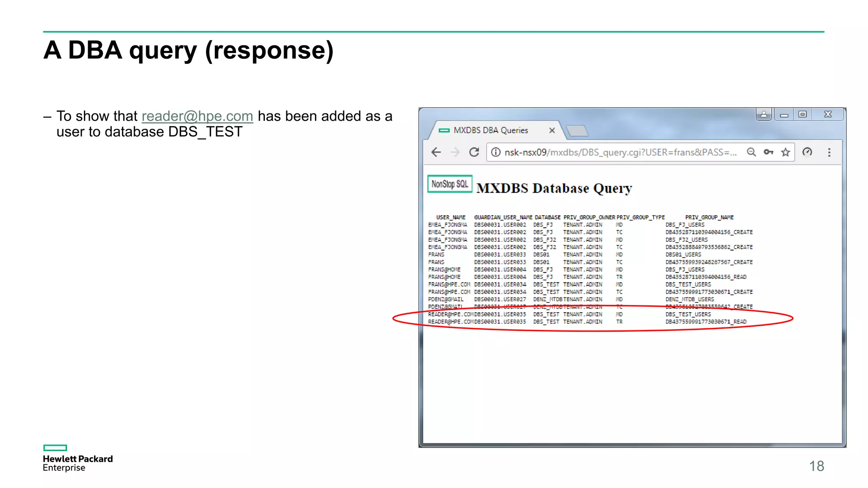
Task: Click the slide title A DBA query (response)
Action: pyautogui.click(x=189, y=50)
